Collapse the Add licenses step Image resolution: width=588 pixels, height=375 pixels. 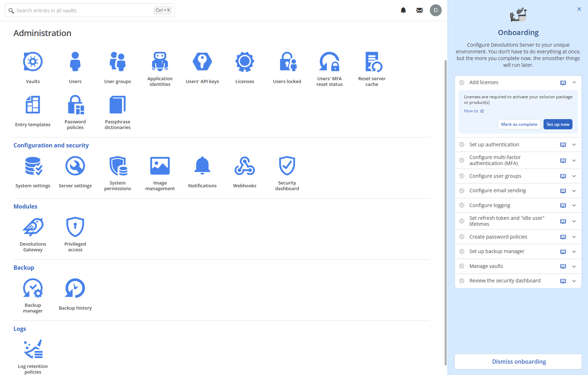574,82
